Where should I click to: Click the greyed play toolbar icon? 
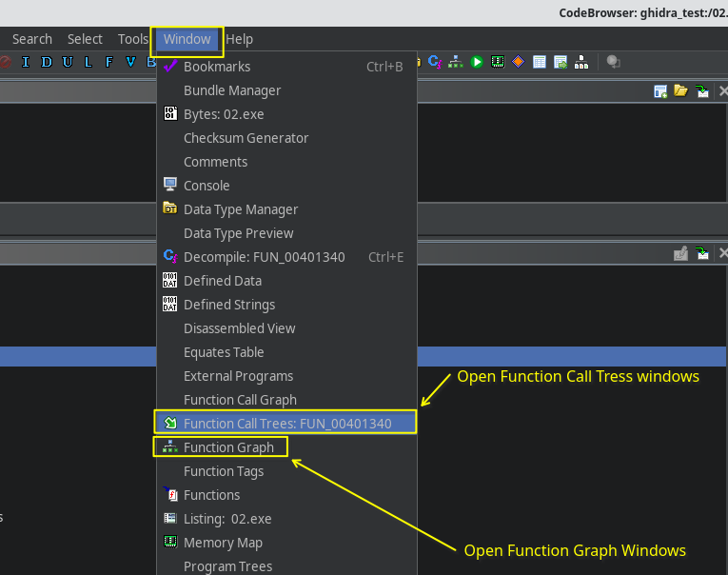click(613, 62)
